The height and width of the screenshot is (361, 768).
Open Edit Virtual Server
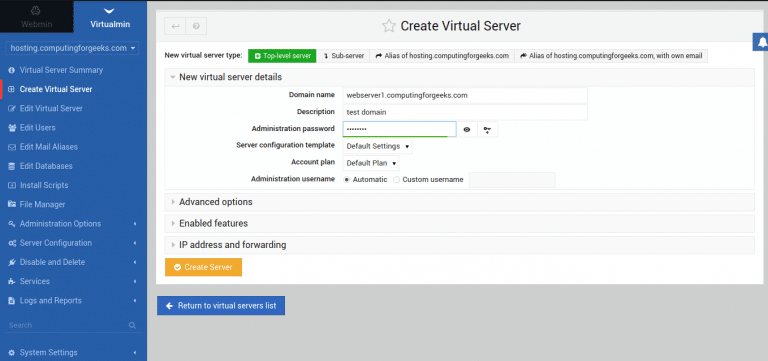click(x=51, y=108)
